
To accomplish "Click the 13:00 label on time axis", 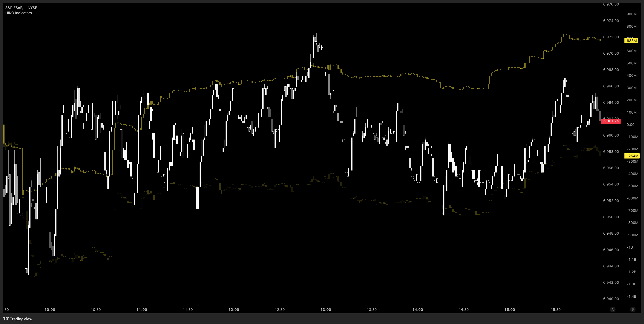I will point(325,310).
